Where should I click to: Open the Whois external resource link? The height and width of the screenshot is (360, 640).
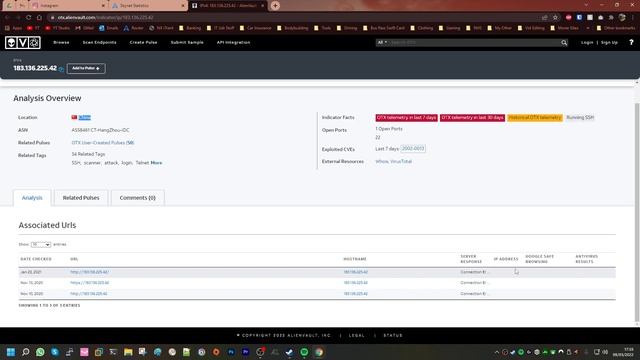point(381,162)
